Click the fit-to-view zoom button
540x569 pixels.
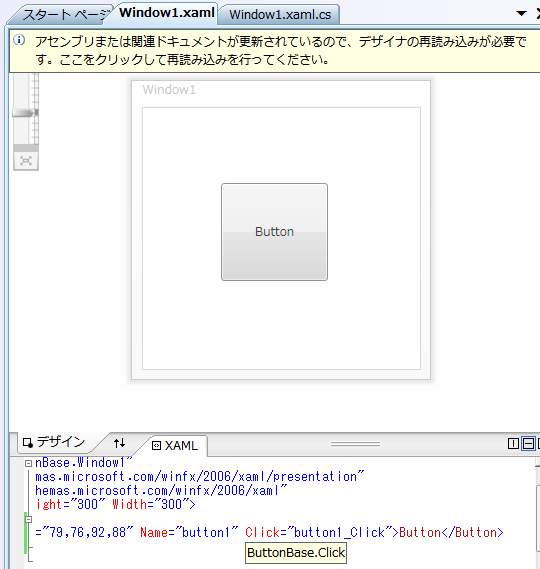(26, 161)
